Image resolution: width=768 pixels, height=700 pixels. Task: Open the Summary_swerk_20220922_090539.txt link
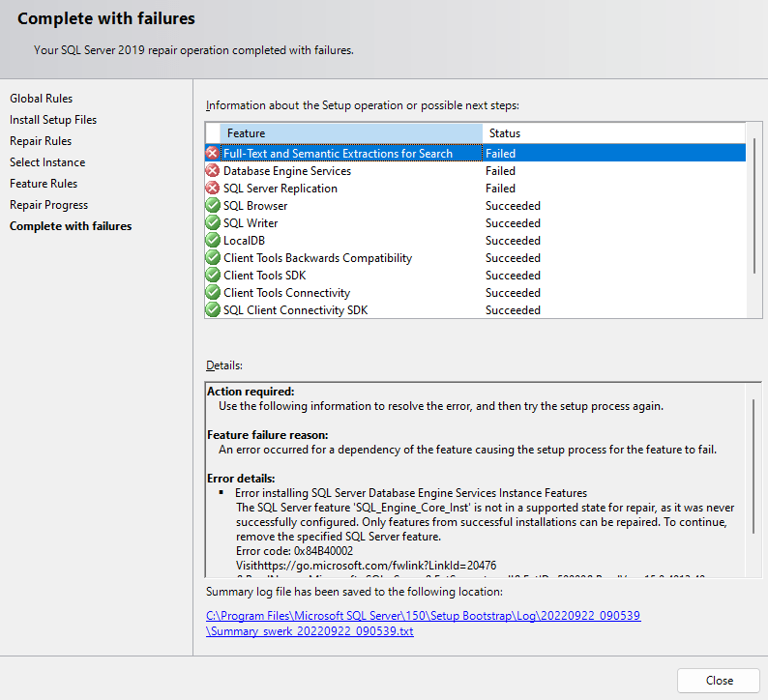(310, 631)
